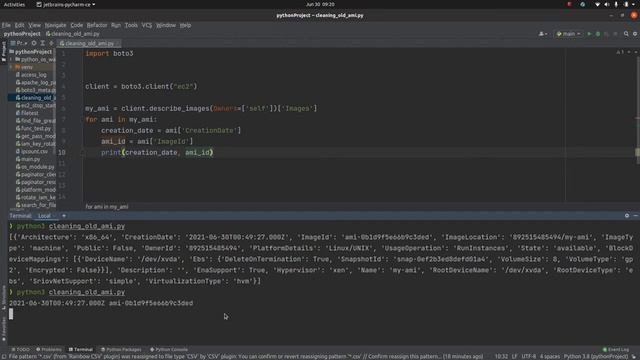The image size is (640, 360).
Task: Open the Ubuntu Activities overview
Action: tap(14, 4)
